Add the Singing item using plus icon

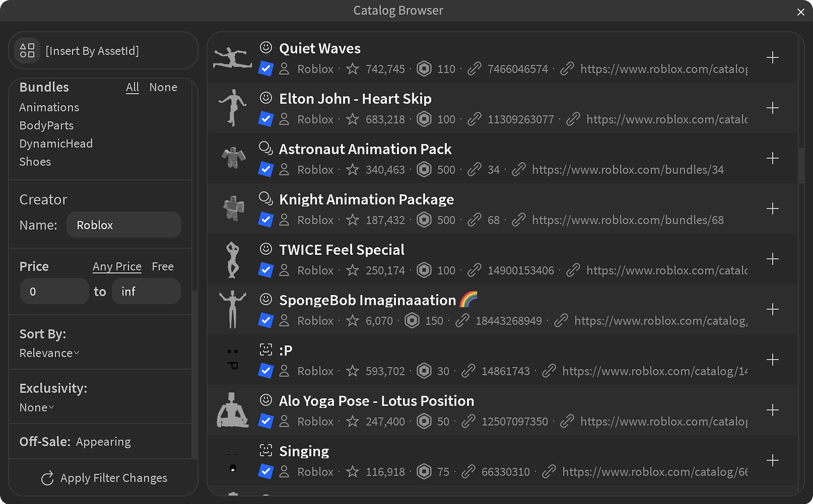pos(772,460)
